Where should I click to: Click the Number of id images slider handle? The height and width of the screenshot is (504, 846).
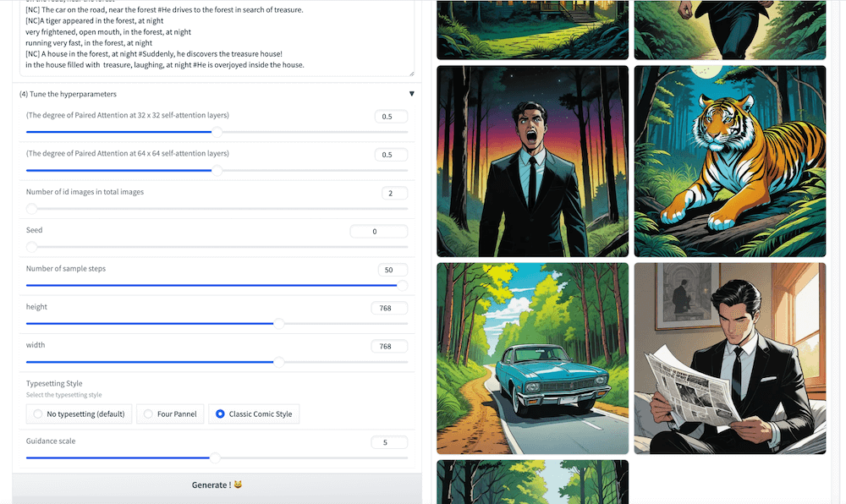coord(31,209)
